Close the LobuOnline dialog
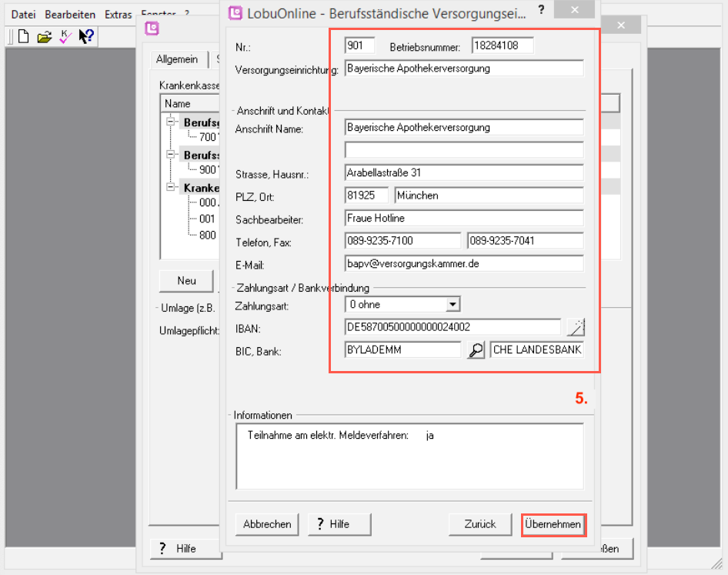Viewport: 728px width, 575px height. coord(574,10)
